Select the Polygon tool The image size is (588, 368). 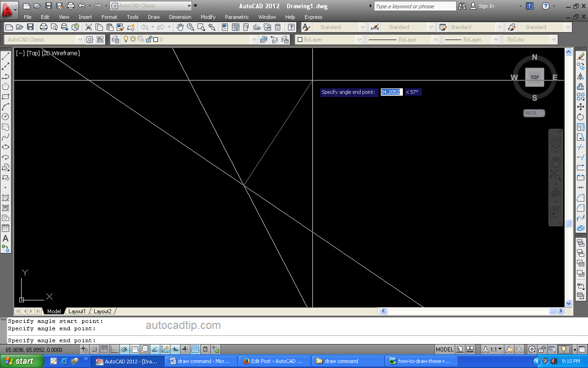click(x=6, y=86)
